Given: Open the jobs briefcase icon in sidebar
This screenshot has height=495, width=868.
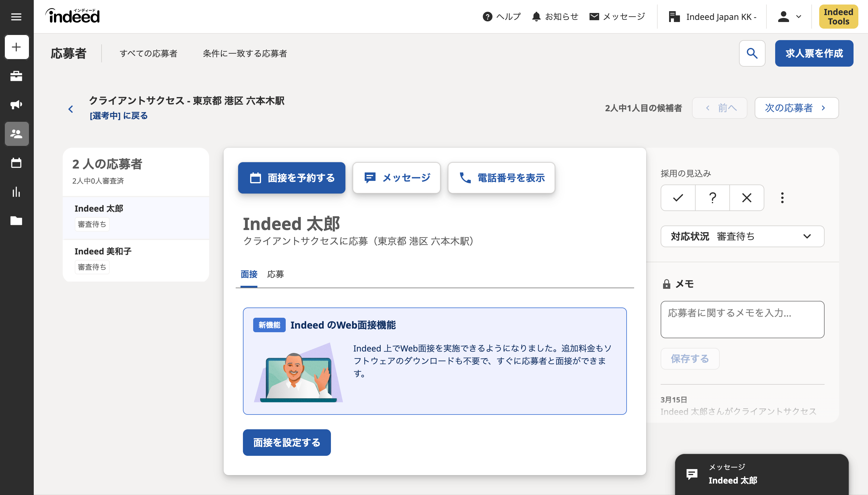Looking at the screenshot, I should (x=17, y=76).
